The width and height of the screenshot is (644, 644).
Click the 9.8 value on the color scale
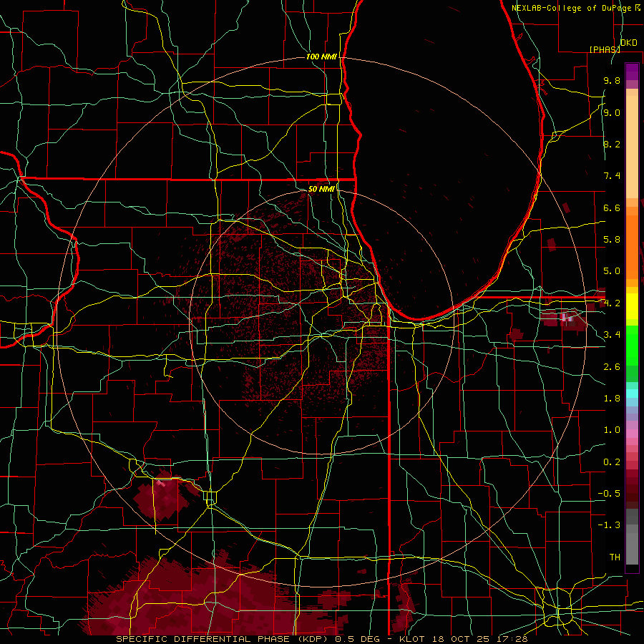point(612,80)
